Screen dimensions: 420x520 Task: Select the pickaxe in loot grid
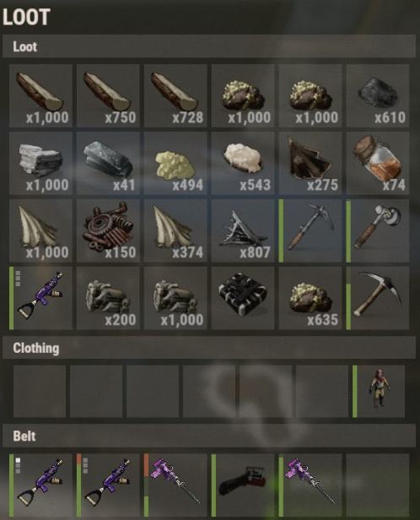click(378, 298)
